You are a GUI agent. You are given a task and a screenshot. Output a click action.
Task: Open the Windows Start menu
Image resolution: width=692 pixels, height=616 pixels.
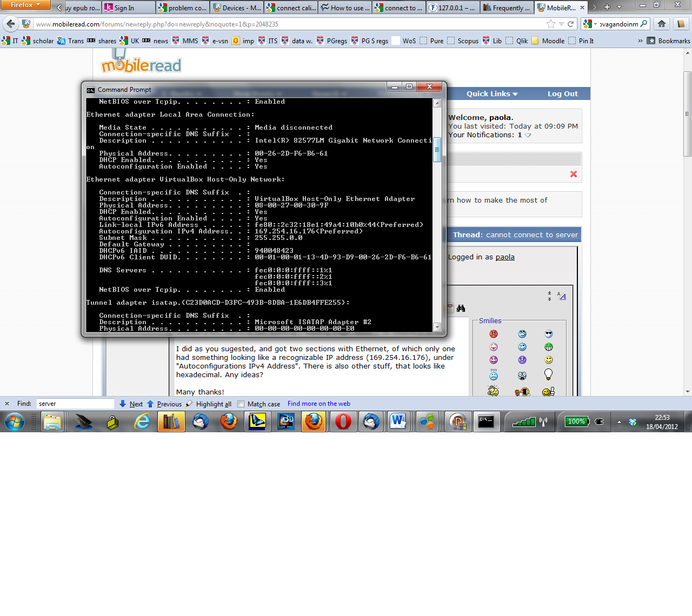(x=15, y=422)
